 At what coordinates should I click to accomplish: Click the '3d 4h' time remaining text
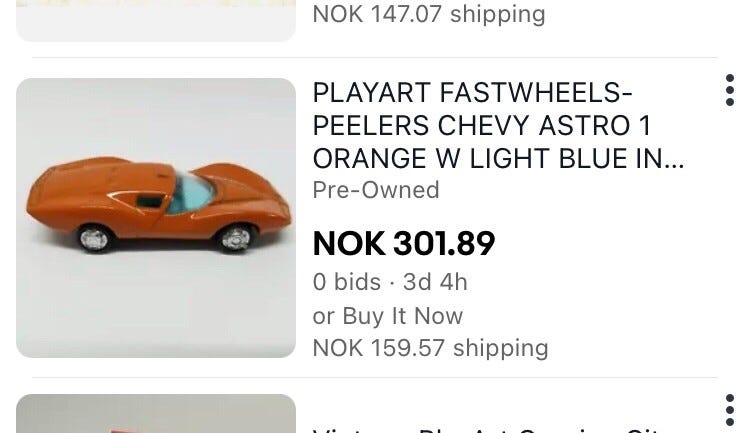coord(435,282)
